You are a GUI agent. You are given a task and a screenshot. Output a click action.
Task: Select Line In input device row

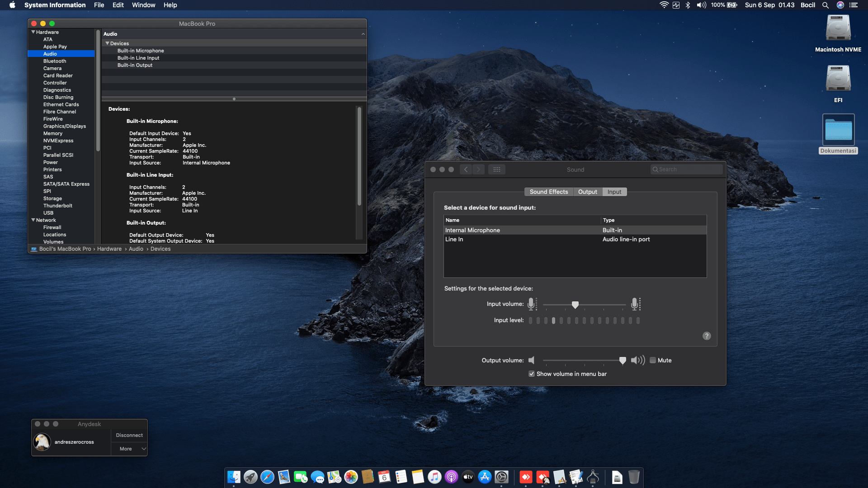[x=575, y=239]
